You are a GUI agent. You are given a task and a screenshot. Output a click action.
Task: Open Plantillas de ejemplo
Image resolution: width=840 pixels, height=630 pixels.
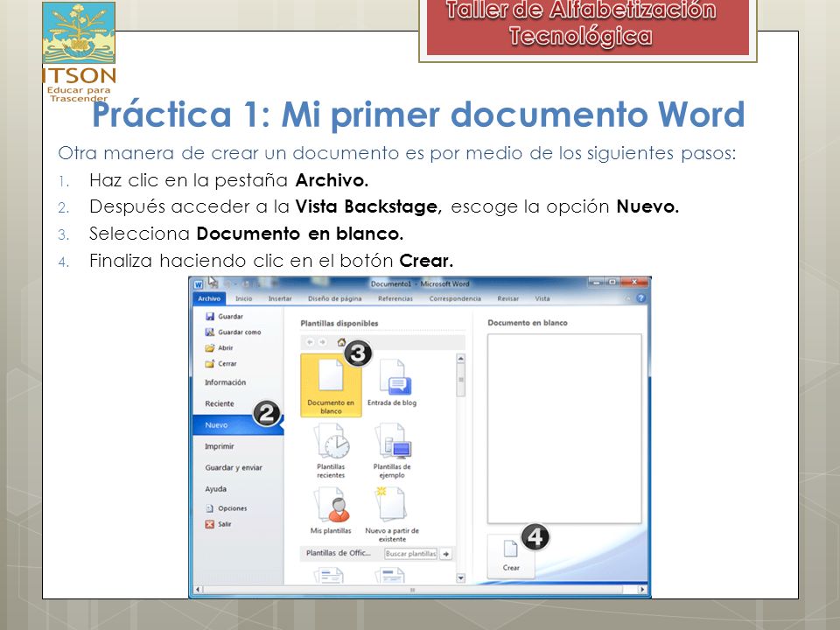pyautogui.click(x=392, y=450)
